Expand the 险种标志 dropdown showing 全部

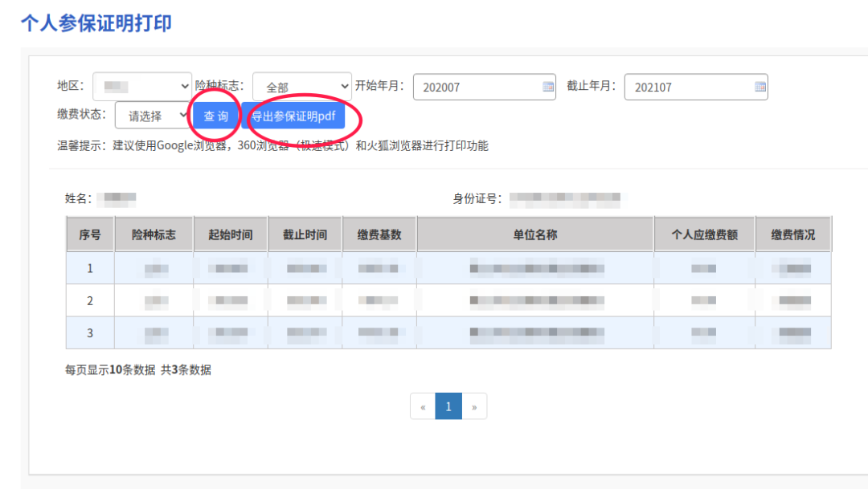tap(301, 86)
